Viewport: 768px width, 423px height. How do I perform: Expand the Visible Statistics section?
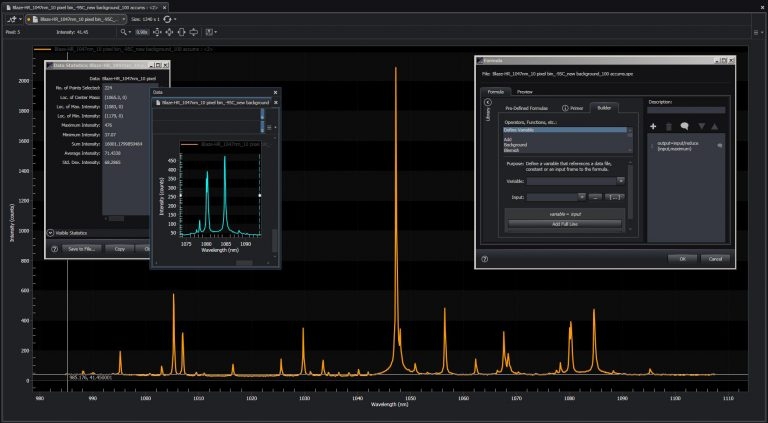[50, 233]
